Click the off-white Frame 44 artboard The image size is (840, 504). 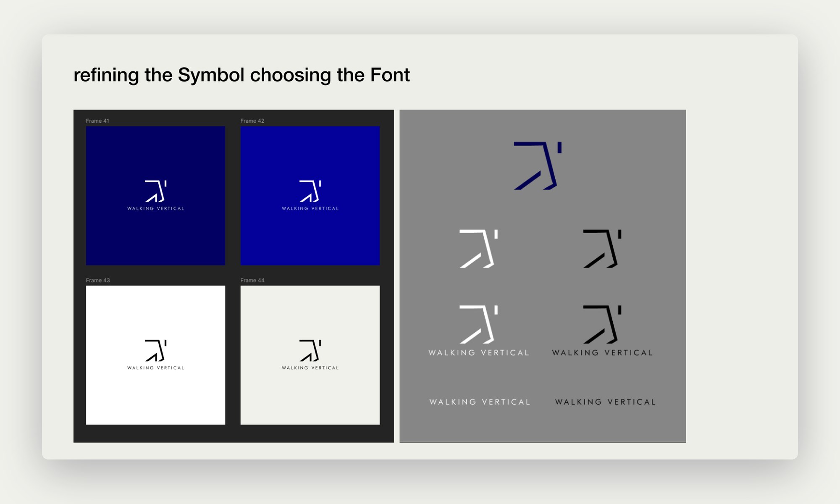(x=310, y=355)
